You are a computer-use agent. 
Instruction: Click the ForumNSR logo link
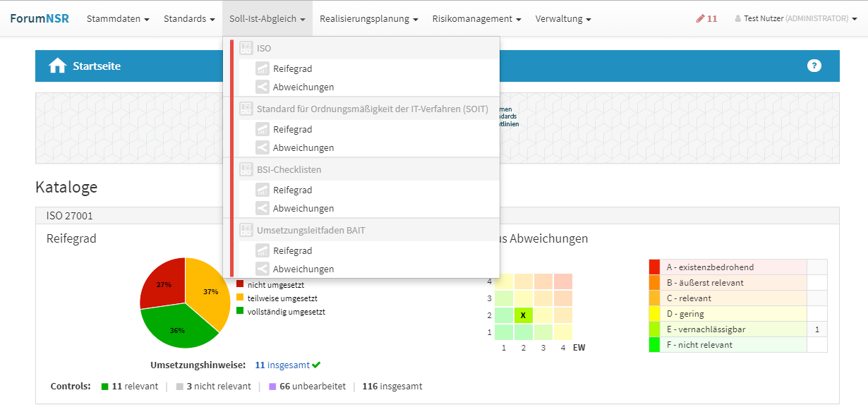point(40,18)
